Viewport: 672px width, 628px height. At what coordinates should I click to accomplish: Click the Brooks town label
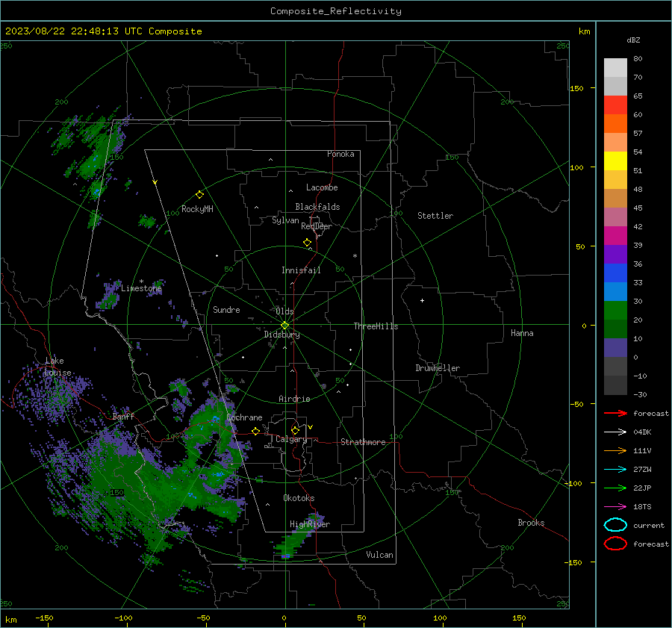click(x=531, y=523)
